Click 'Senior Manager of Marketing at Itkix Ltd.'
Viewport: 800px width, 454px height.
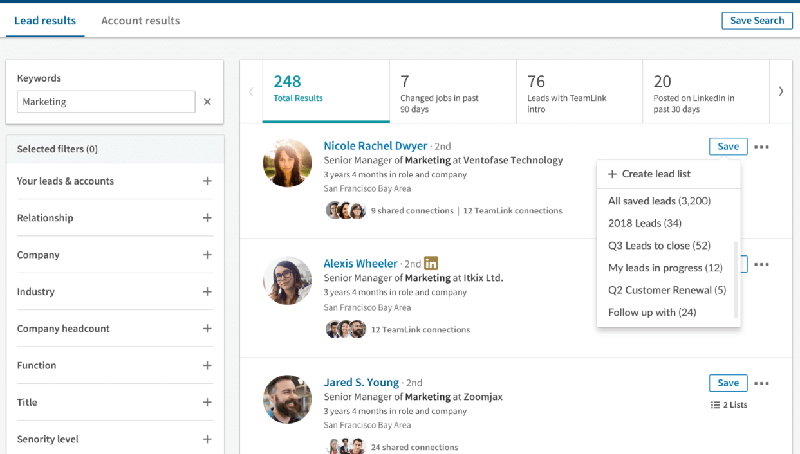[413, 278]
